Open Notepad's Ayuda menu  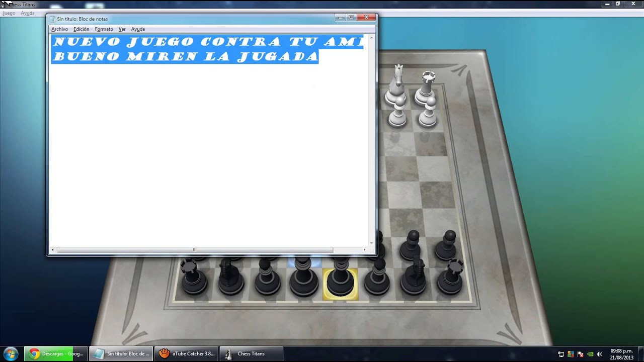point(138,29)
